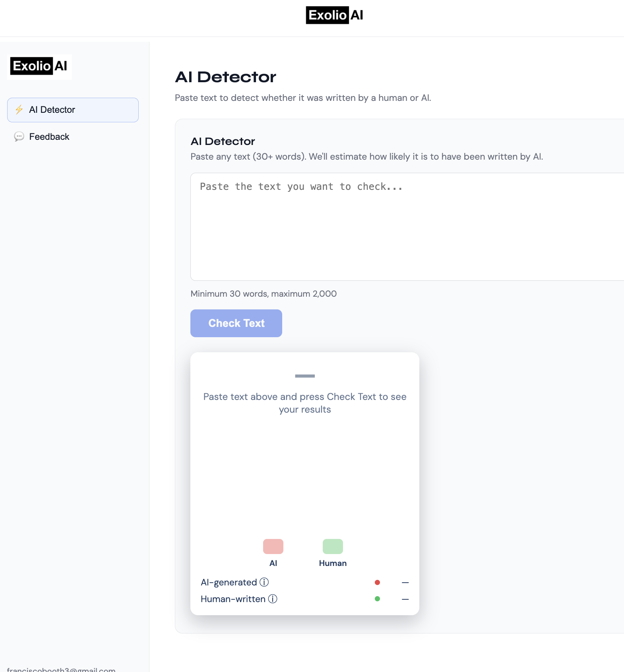
Task: Click the Exolio AI logo in the sidebar
Action: (40, 66)
